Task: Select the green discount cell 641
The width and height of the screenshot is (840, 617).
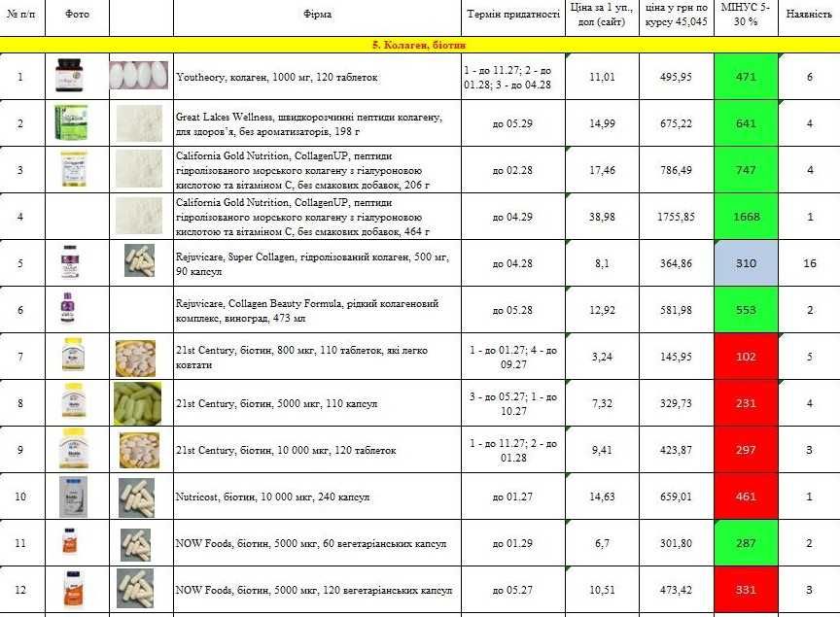Action: click(746, 123)
